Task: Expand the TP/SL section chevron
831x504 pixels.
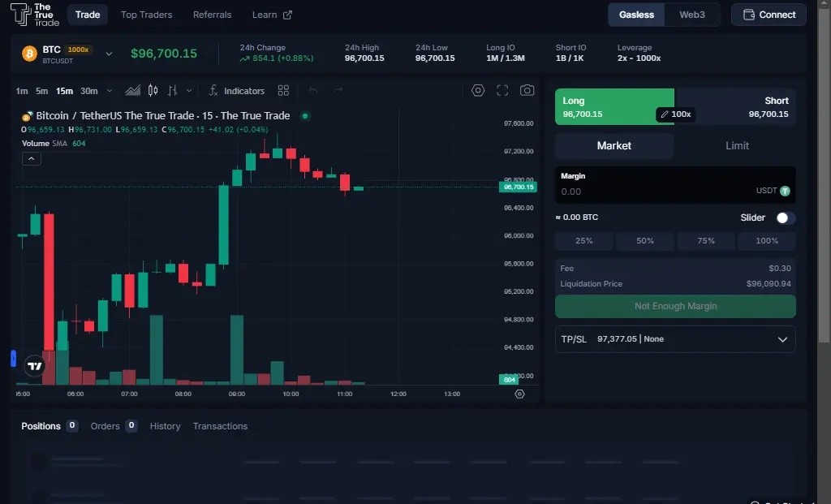Action: click(x=782, y=339)
